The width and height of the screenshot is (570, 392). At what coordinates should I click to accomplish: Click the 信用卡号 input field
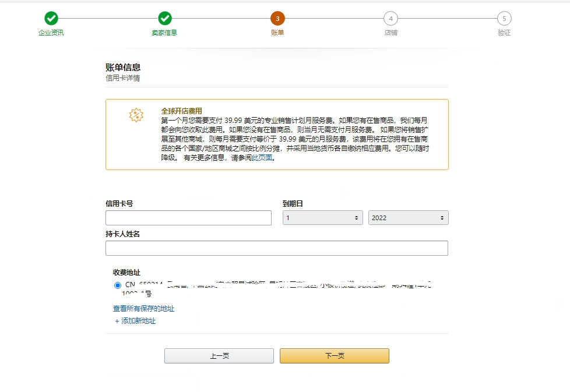tap(188, 217)
